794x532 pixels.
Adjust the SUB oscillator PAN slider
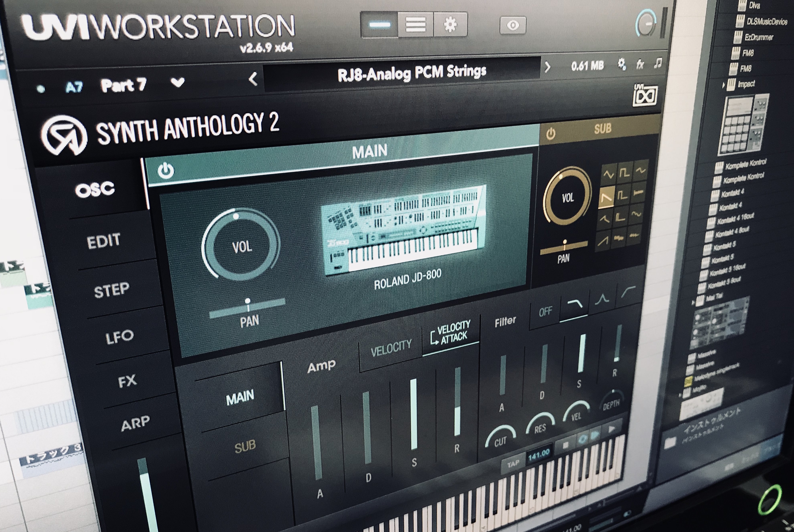(x=564, y=247)
